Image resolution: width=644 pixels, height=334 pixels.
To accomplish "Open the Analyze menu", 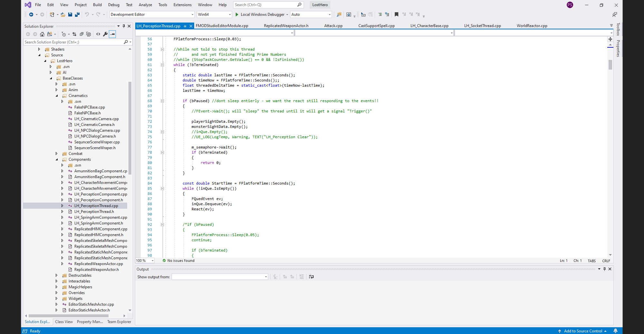I will [145, 5].
